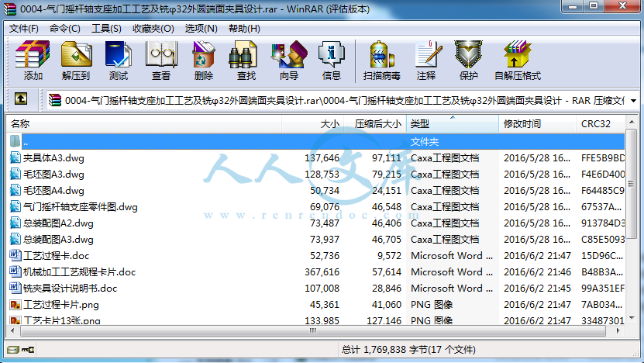Click the dwg icon of 总装配图A2.dwg
Screen dimensions: 644x363
point(15,223)
